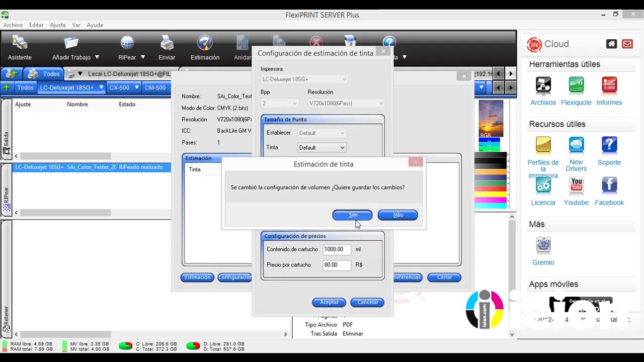Open the New Drivers icon
The height and width of the screenshot is (362, 644).
(x=576, y=144)
